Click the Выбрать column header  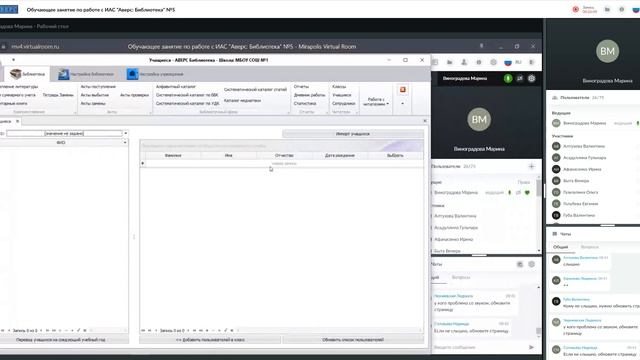coord(395,155)
